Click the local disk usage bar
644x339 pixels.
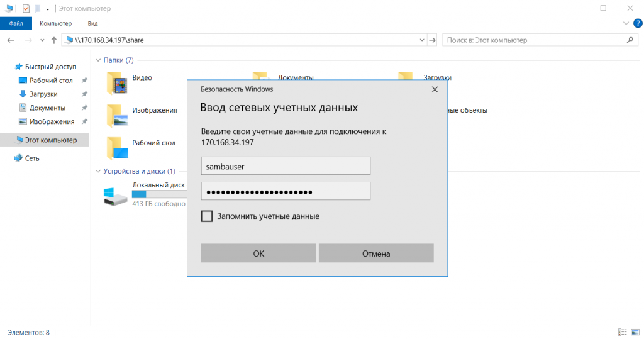(x=159, y=194)
